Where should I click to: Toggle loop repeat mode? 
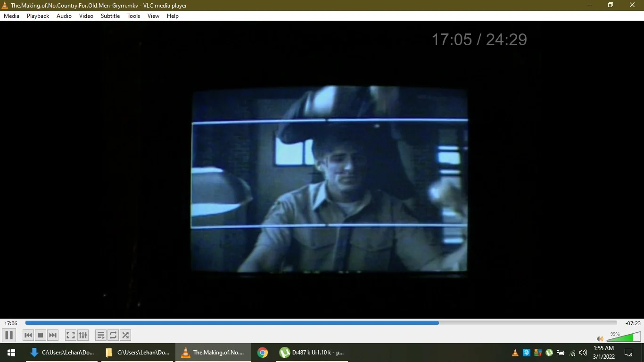point(113,335)
